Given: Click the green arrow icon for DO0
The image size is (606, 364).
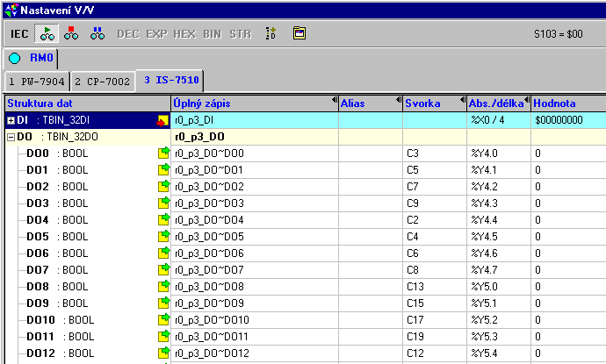Looking at the screenshot, I should click(x=164, y=153).
